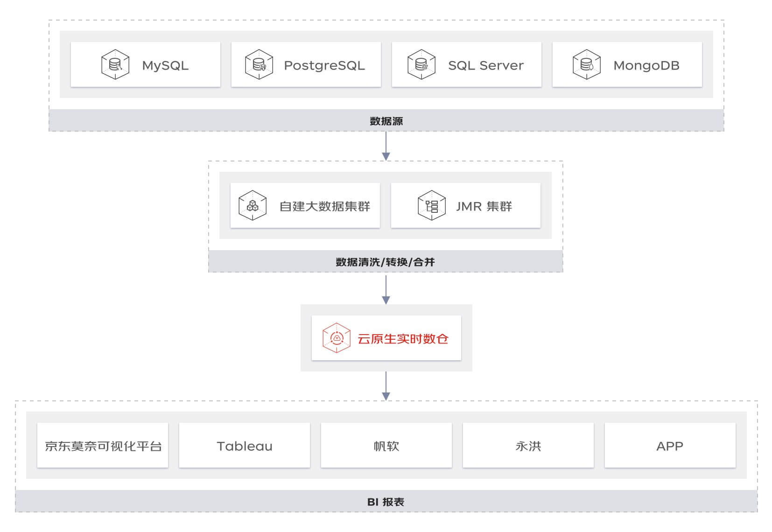Open the APP card
This screenshot has height=532, width=772.
[x=670, y=445]
